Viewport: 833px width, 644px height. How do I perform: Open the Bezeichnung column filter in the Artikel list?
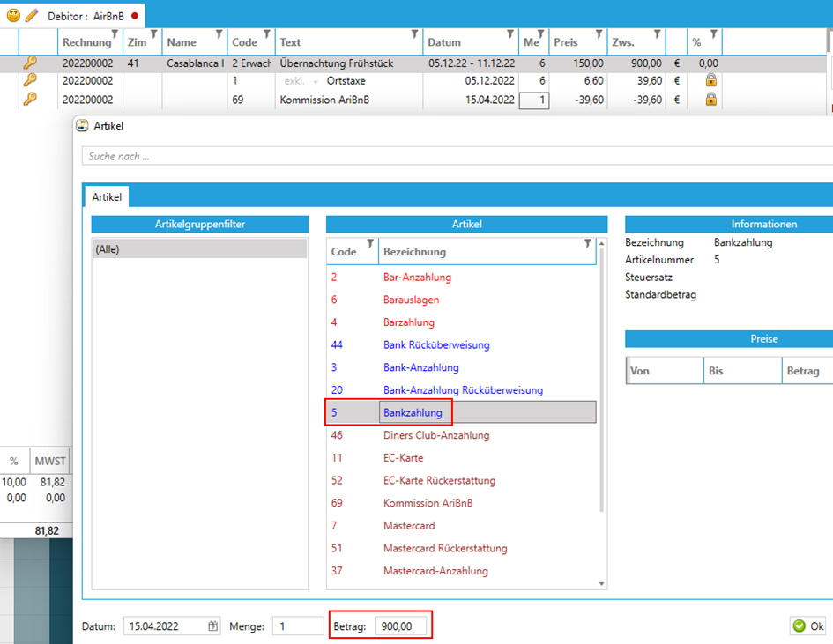588,244
